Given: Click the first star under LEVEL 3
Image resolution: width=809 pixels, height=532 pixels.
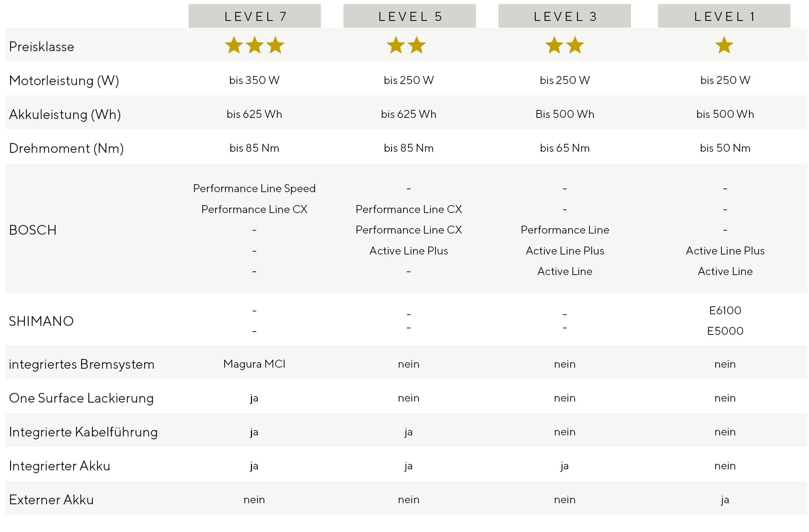Looking at the screenshot, I should [554, 45].
